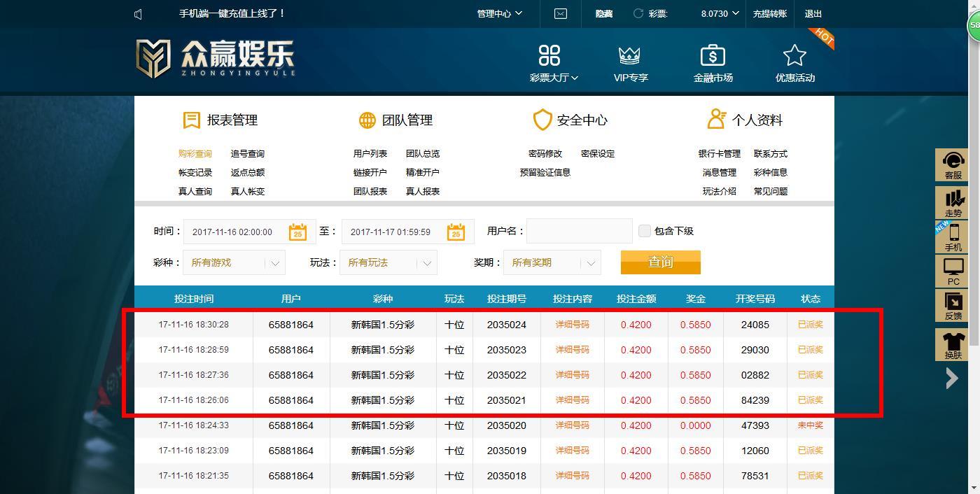Open 联系方式 link

tap(771, 154)
